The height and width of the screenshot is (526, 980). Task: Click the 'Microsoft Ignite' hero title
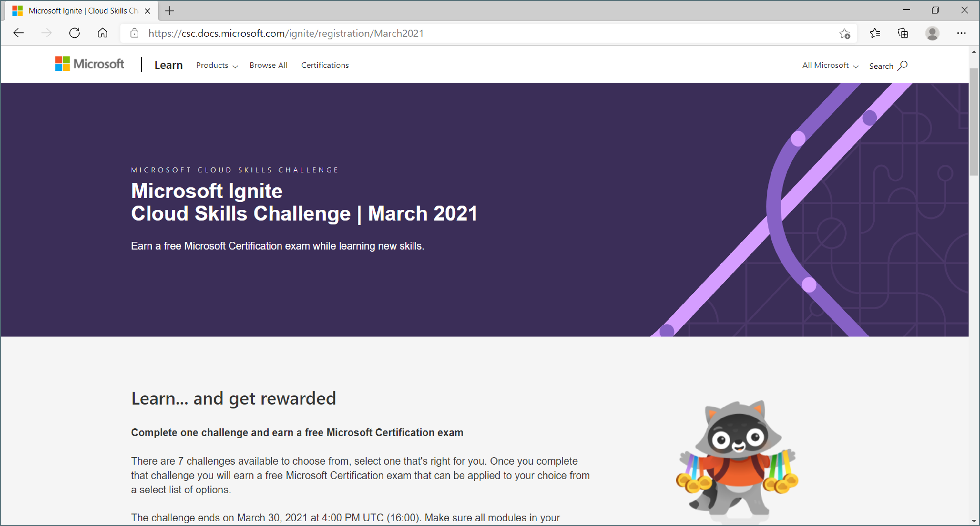point(207,191)
